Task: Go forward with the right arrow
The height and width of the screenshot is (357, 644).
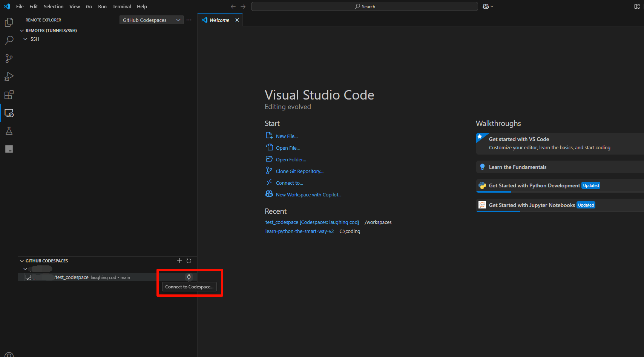Action: (x=243, y=6)
